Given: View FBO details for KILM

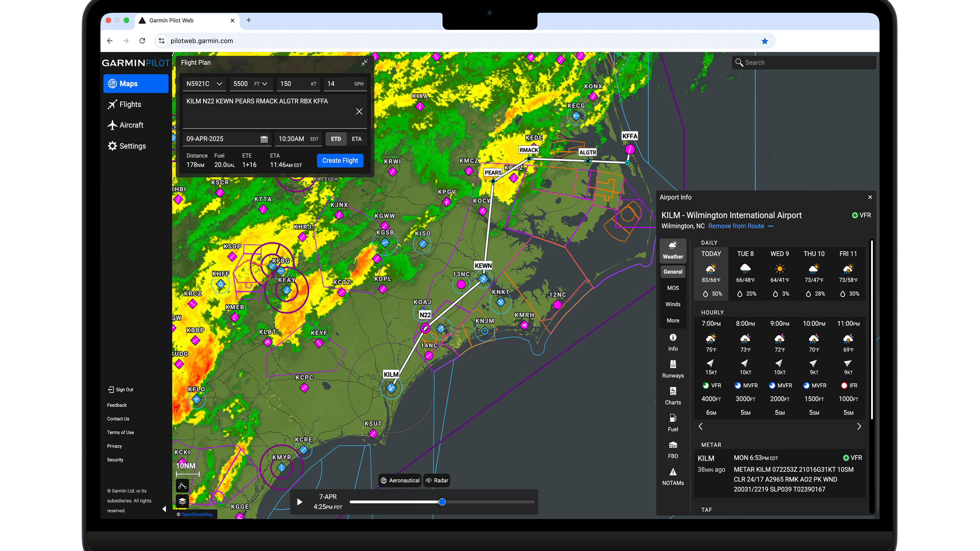Looking at the screenshot, I should tap(673, 450).
